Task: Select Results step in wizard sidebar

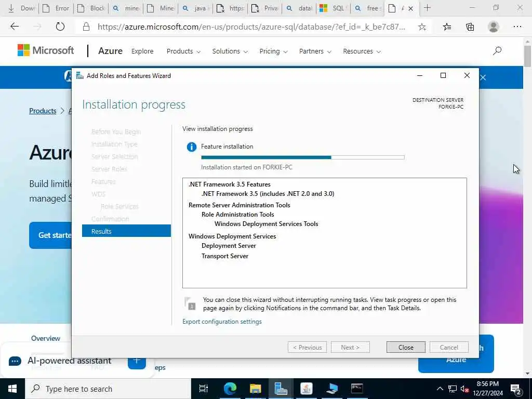Action: click(126, 231)
